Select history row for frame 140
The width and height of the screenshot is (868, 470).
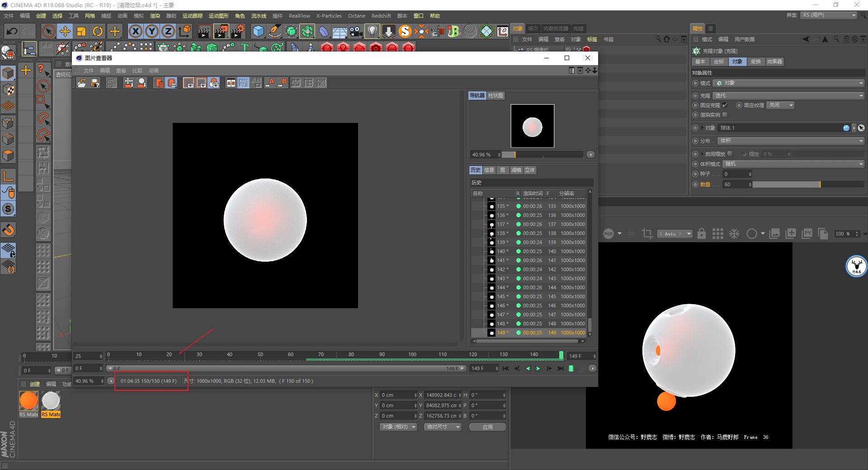point(529,251)
